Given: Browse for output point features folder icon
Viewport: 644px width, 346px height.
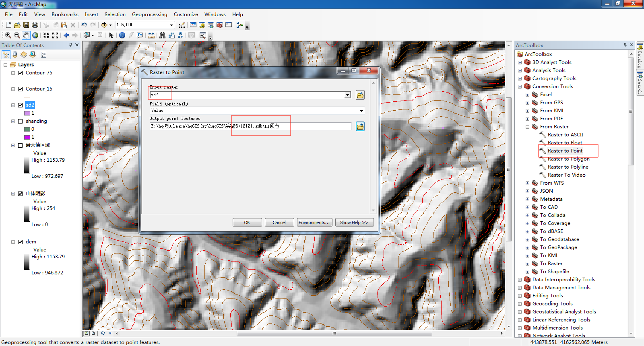Looking at the screenshot, I should [360, 126].
